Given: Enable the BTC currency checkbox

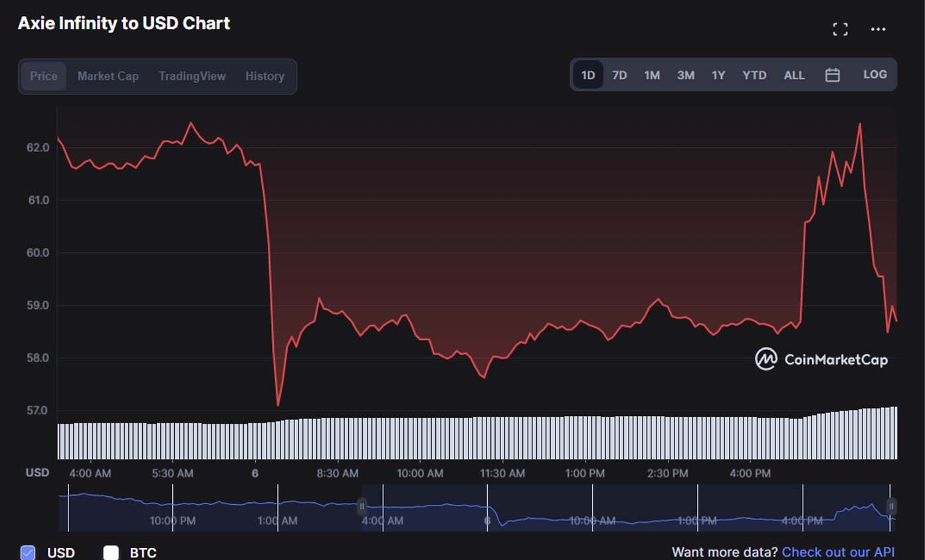Looking at the screenshot, I should point(111,552).
